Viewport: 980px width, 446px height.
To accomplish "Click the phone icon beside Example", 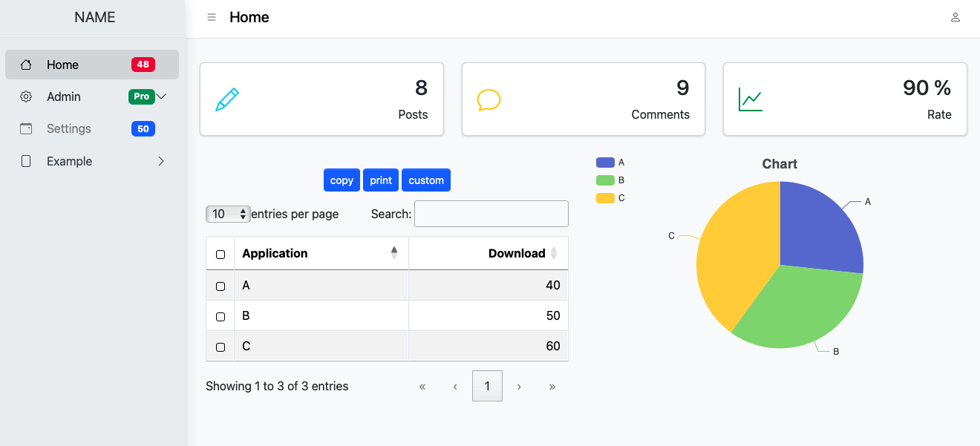I will coord(26,161).
